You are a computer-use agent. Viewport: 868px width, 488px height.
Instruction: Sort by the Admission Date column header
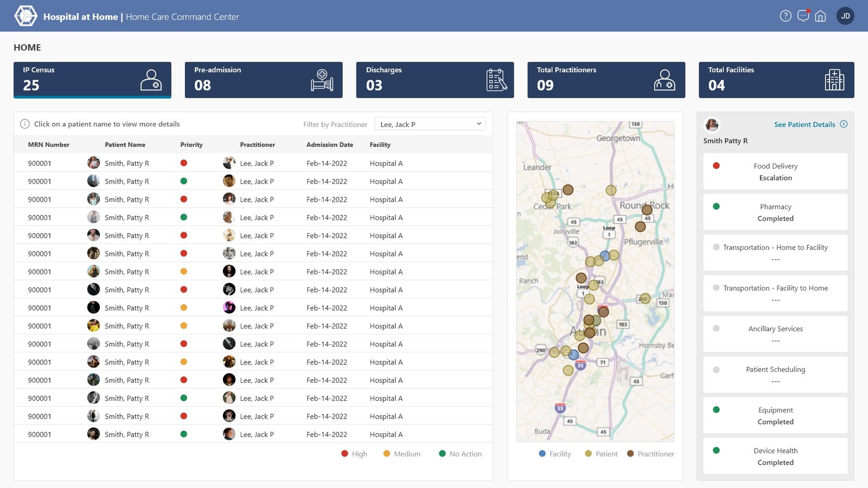(x=329, y=145)
